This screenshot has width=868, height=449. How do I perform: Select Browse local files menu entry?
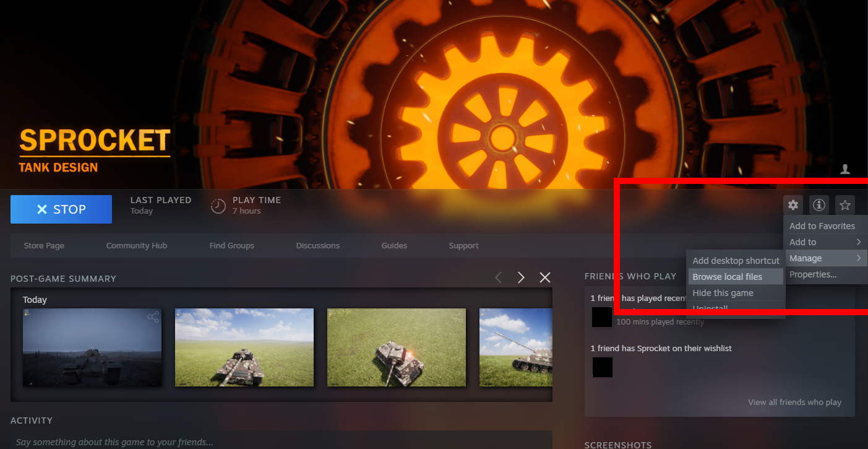click(x=736, y=277)
